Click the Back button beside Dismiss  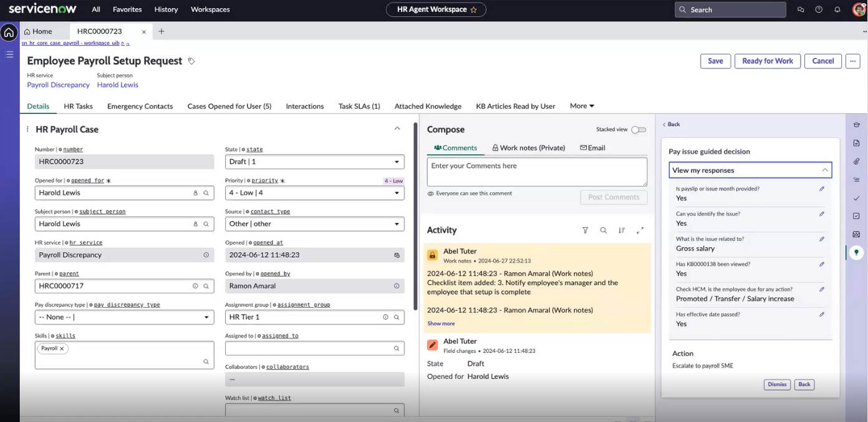[x=804, y=385]
